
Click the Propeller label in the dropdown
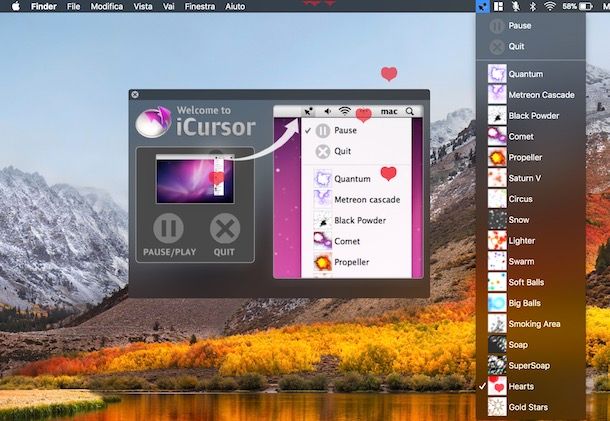[525, 157]
